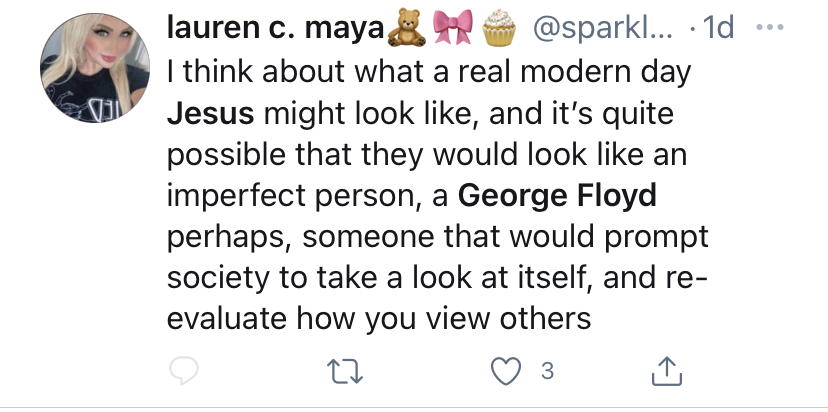Click the tweet text 'evaluate how you view others'
This screenshot has height=412, width=828.
coord(379,319)
